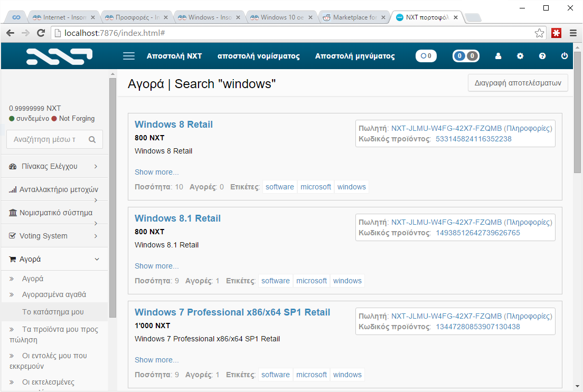Click the browser back arrow
This screenshot has height=392, width=583.
pyautogui.click(x=11, y=33)
